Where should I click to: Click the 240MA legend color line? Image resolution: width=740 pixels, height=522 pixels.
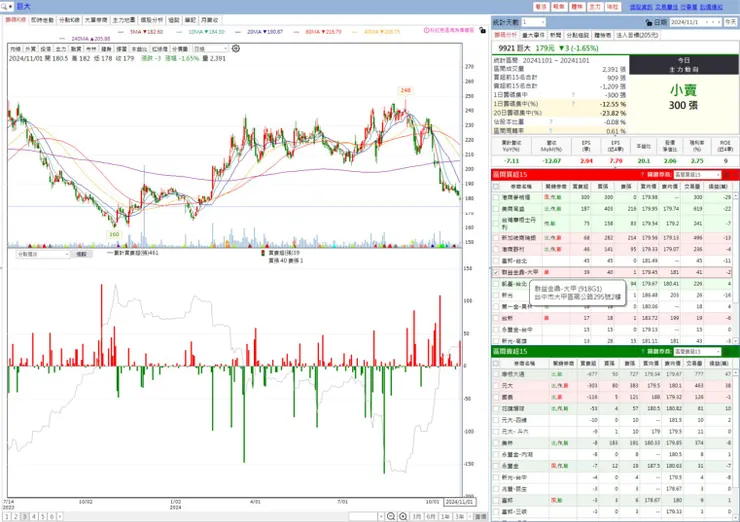coord(63,39)
